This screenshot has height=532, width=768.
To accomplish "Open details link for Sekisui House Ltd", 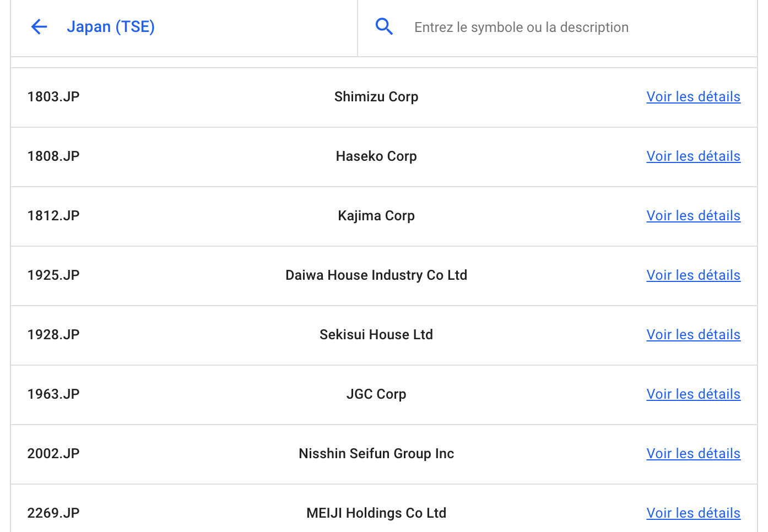I will (x=693, y=334).
